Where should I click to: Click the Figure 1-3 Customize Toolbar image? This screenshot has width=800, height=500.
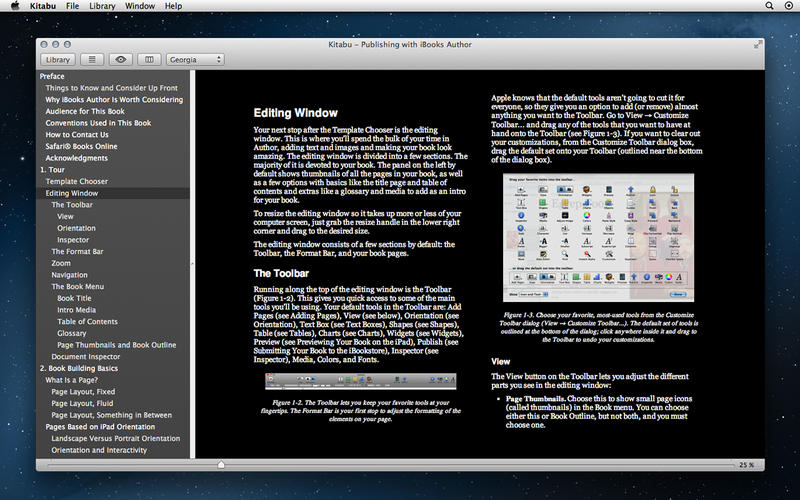(x=598, y=238)
